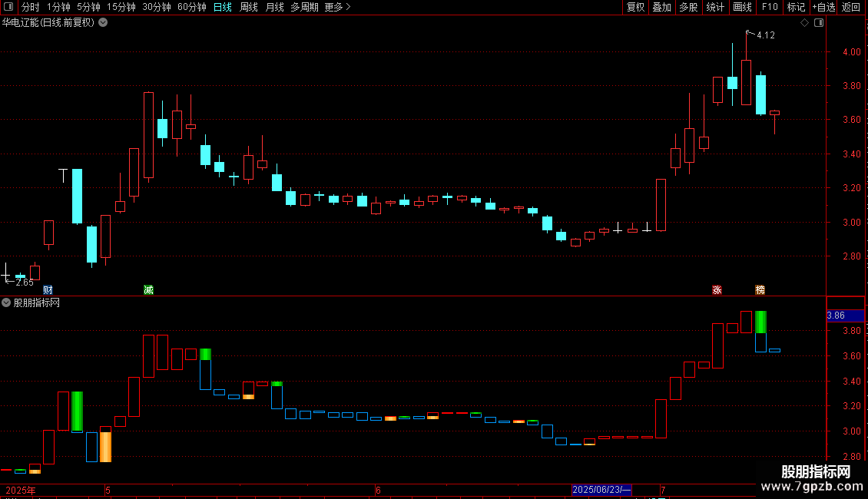Click the 4.12 high price label

click(x=766, y=35)
